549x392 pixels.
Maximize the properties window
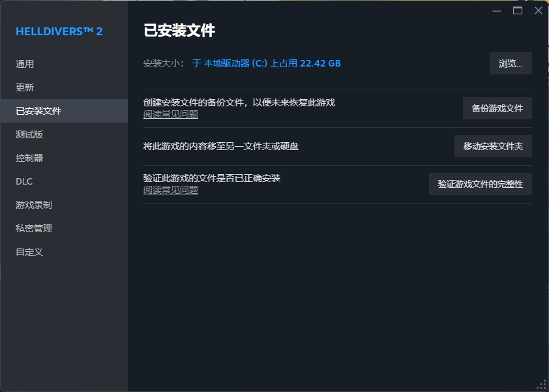(518, 10)
